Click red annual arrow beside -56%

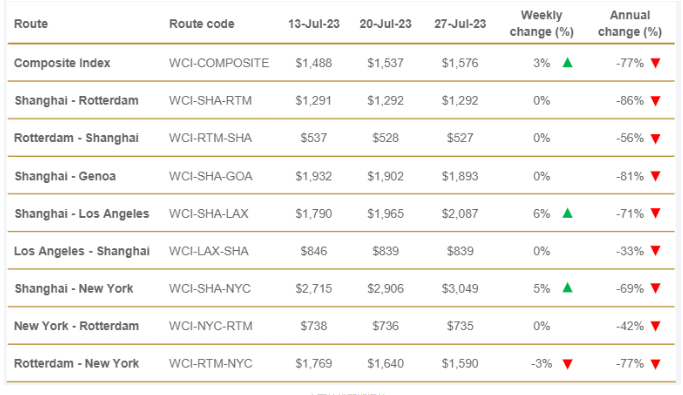pyautogui.click(x=656, y=138)
